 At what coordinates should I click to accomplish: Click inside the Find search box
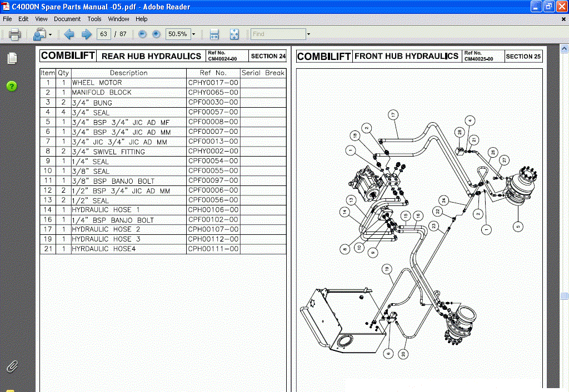click(278, 34)
